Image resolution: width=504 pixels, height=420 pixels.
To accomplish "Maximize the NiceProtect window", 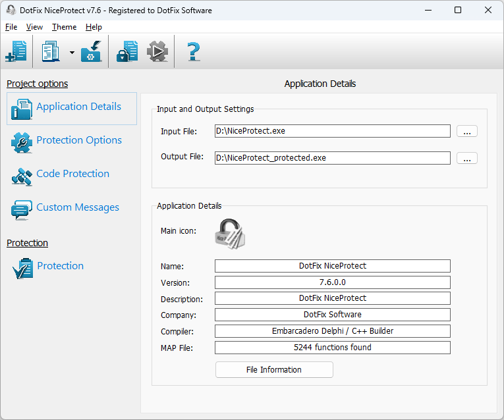I will point(458,11).
